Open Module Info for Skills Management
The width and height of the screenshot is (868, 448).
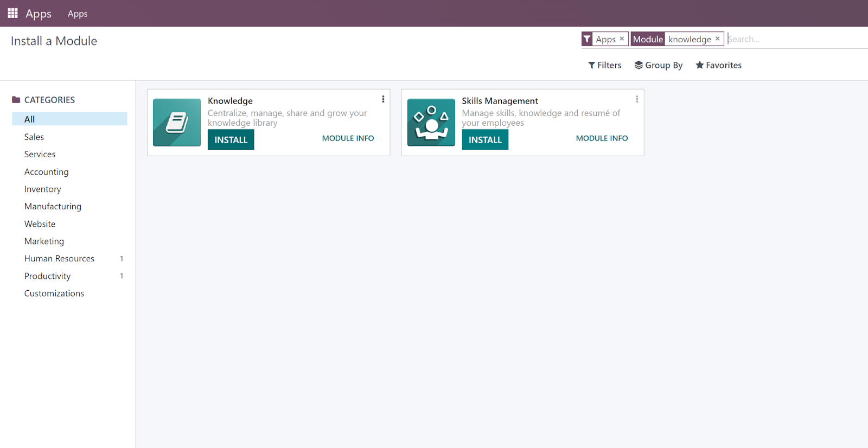click(x=602, y=138)
